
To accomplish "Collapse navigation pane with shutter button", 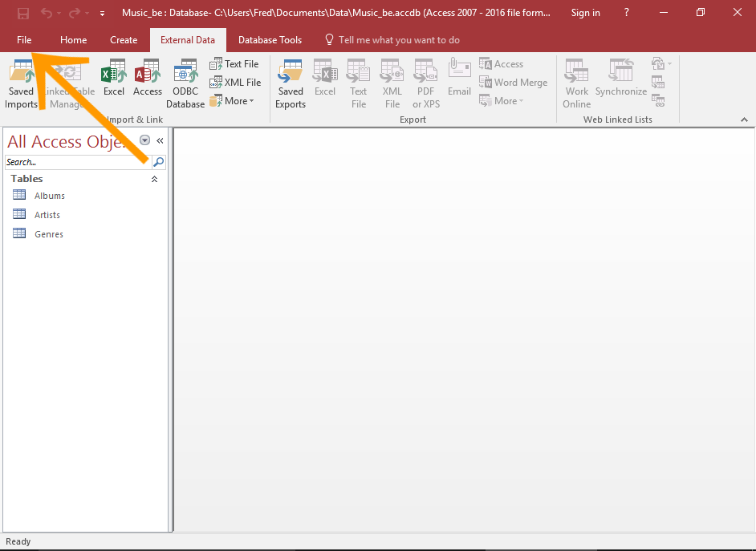I will coord(160,140).
